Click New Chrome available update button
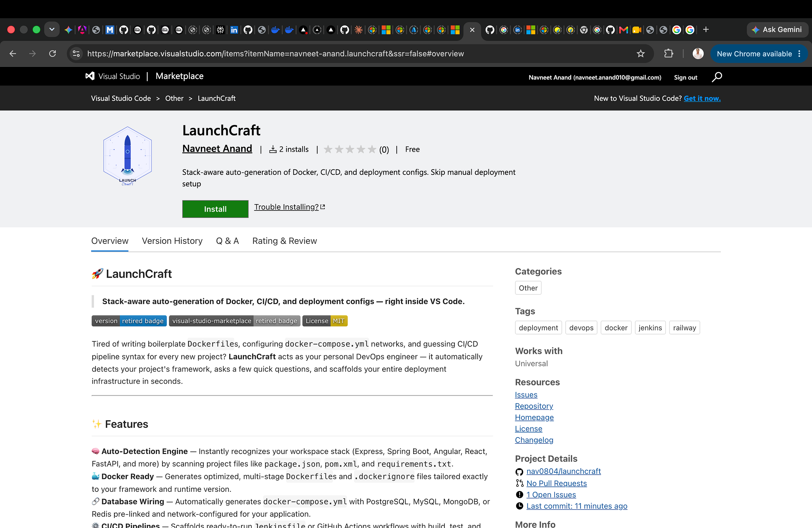The height and width of the screenshot is (528, 812). click(754, 54)
